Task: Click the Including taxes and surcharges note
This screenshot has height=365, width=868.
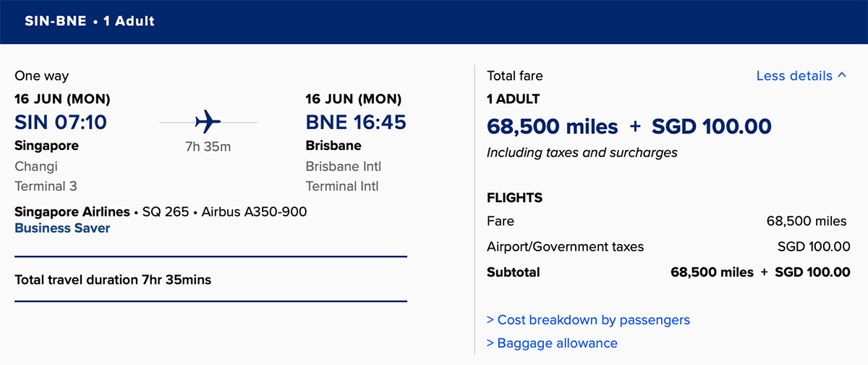Action: [x=582, y=153]
